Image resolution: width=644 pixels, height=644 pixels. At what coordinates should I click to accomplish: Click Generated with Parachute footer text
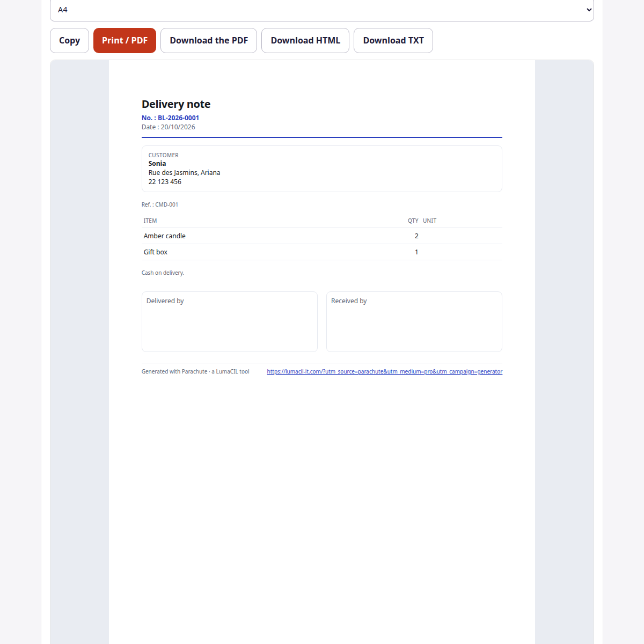[195, 371]
